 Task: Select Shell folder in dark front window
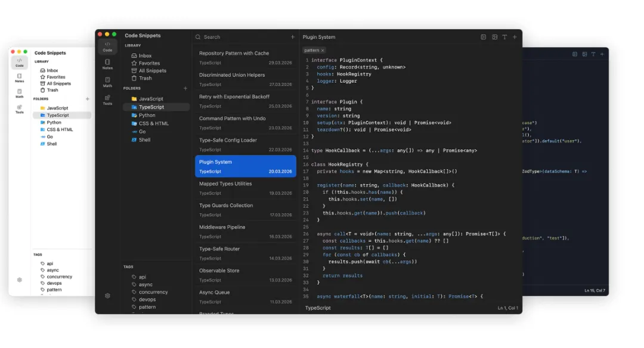(x=156, y=140)
